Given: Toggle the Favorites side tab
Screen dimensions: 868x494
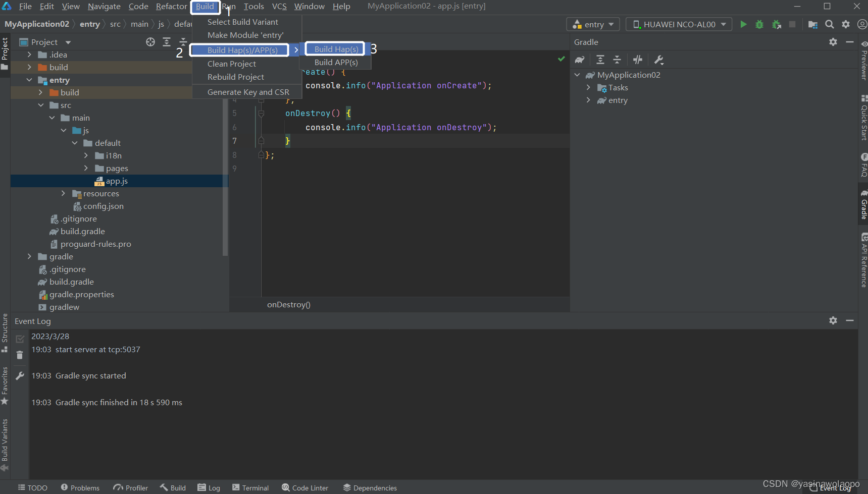Looking at the screenshot, I should (x=5, y=386).
